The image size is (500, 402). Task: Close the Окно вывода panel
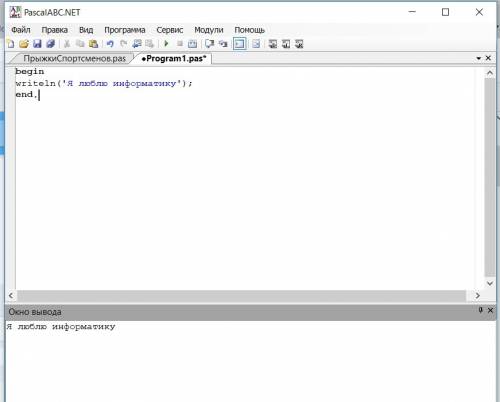(x=490, y=310)
